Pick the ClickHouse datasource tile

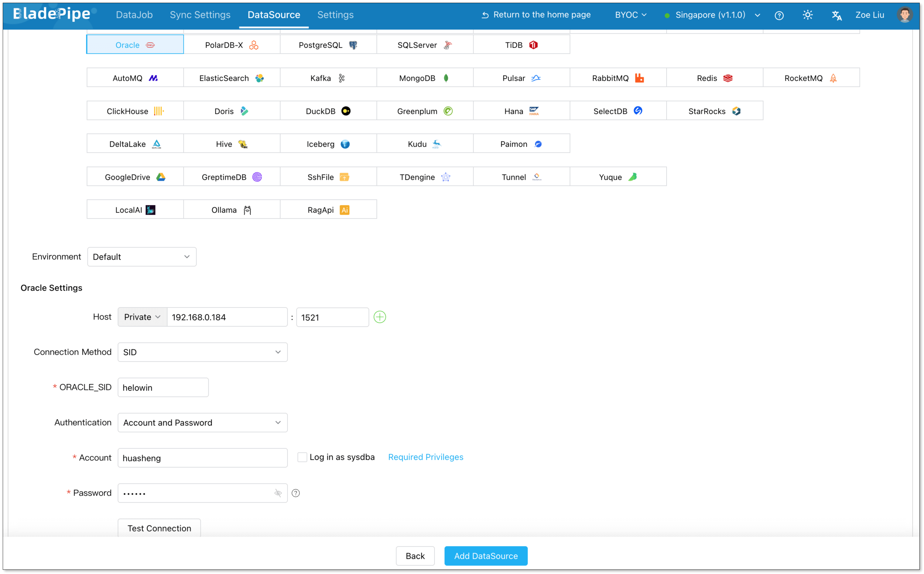[x=135, y=111]
